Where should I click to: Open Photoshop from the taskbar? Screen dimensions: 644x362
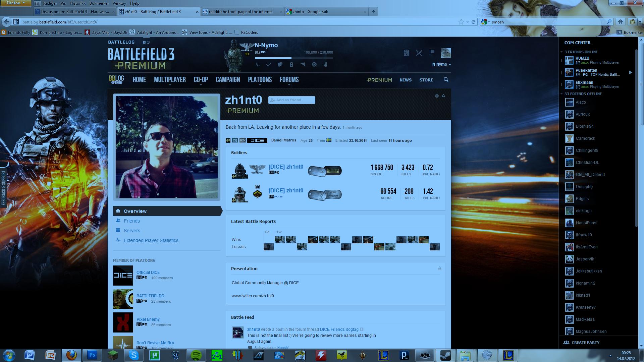[92, 355]
